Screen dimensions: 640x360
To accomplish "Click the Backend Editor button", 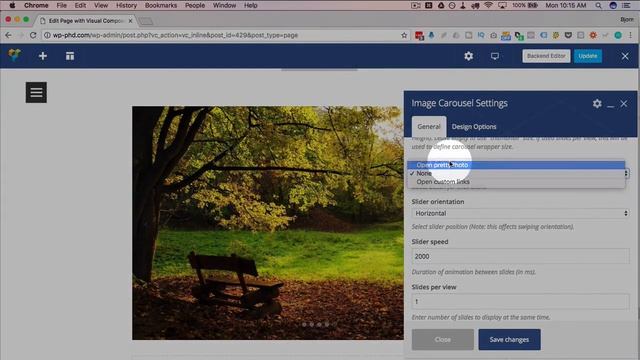I will coord(546,56).
